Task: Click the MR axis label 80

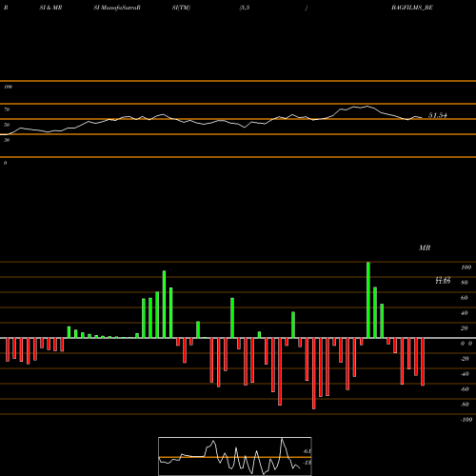Action: [465, 283]
